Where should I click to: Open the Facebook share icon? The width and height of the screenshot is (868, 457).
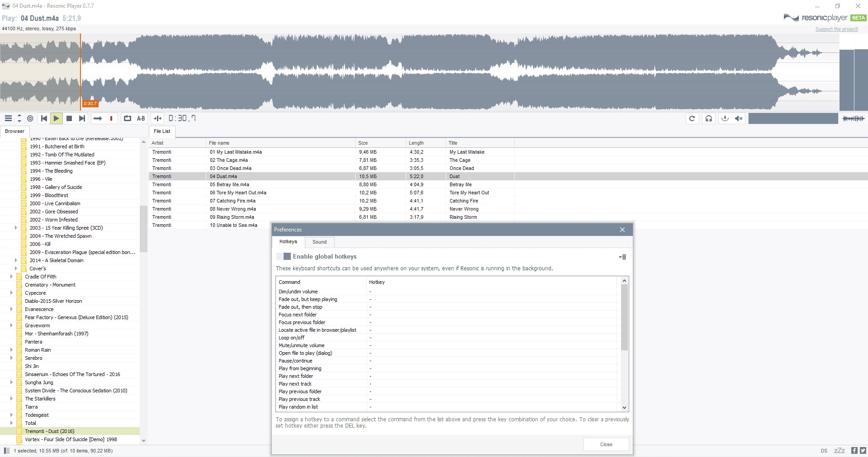point(854,451)
